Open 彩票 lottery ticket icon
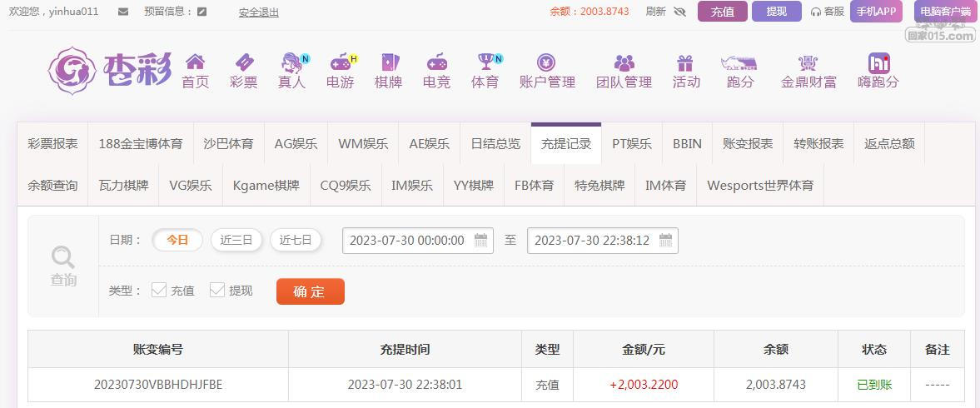Screen dimensions: 980x408 [243, 62]
